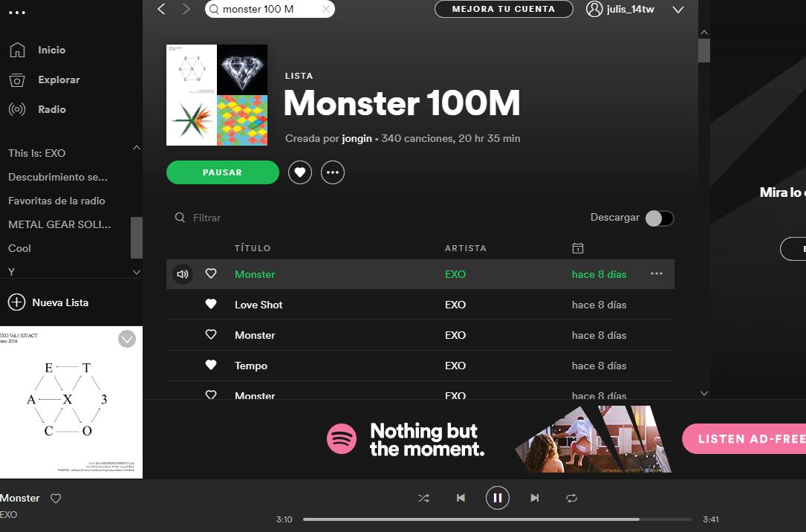Open the julis_14tw profile
This screenshot has height=532, width=806.
(x=620, y=9)
